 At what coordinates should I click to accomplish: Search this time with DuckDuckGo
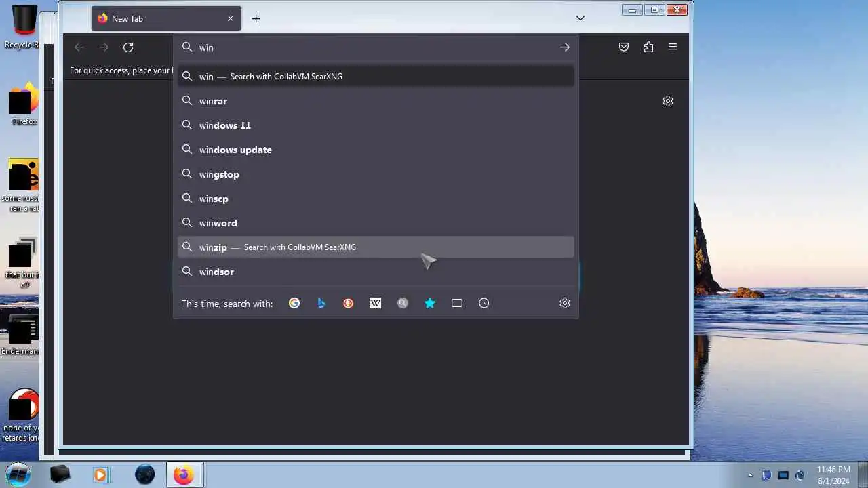click(348, 303)
